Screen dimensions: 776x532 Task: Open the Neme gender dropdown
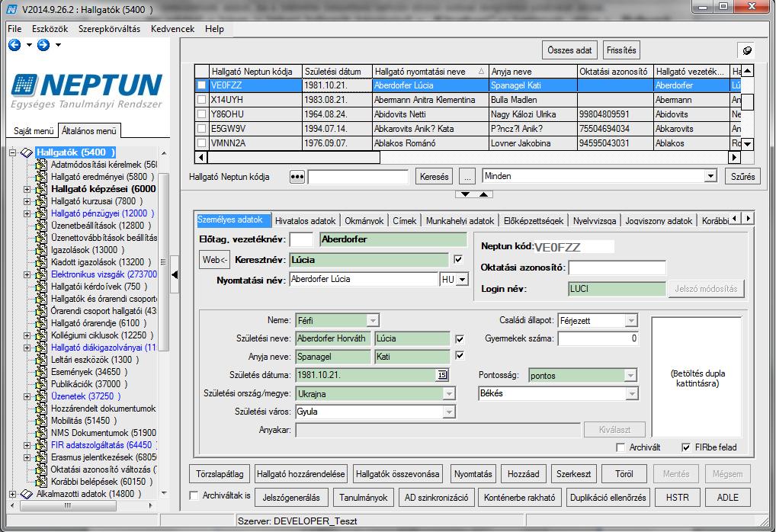373,321
